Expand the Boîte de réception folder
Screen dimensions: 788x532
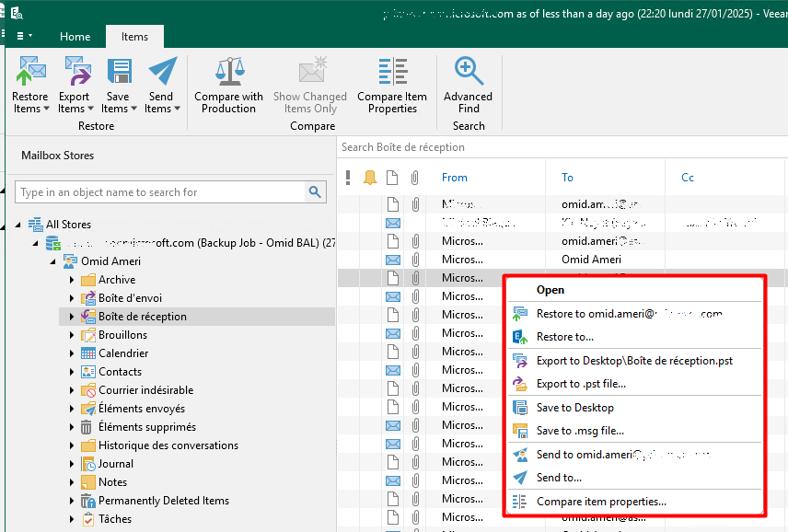pos(72,317)
